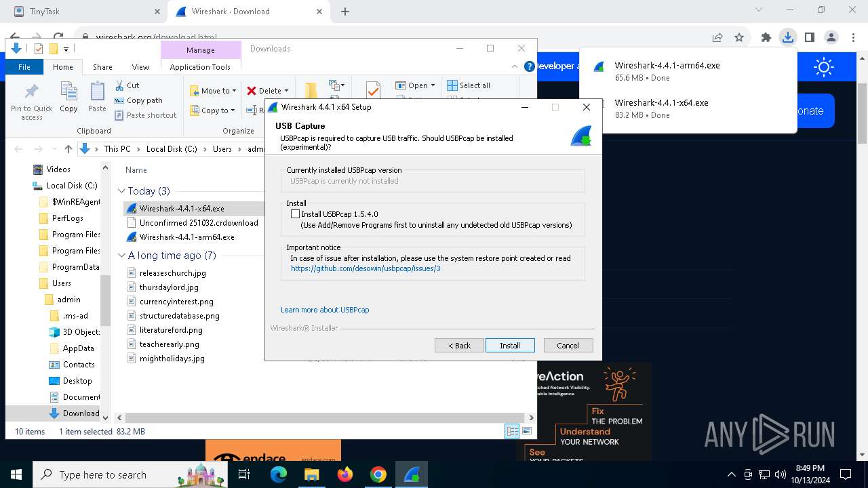The width and height of the screenshot is (868, 488).
Task: Select Unconfirmed 251032.crdownload file
Action: tap(199, 222)
